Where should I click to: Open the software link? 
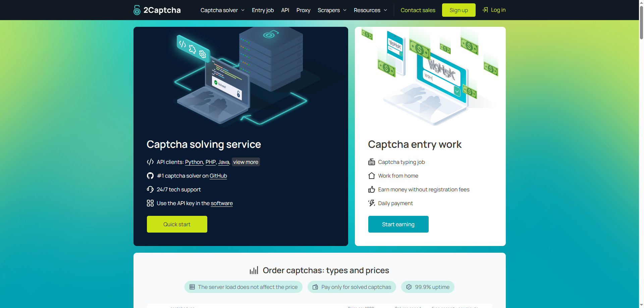point(222,203)
